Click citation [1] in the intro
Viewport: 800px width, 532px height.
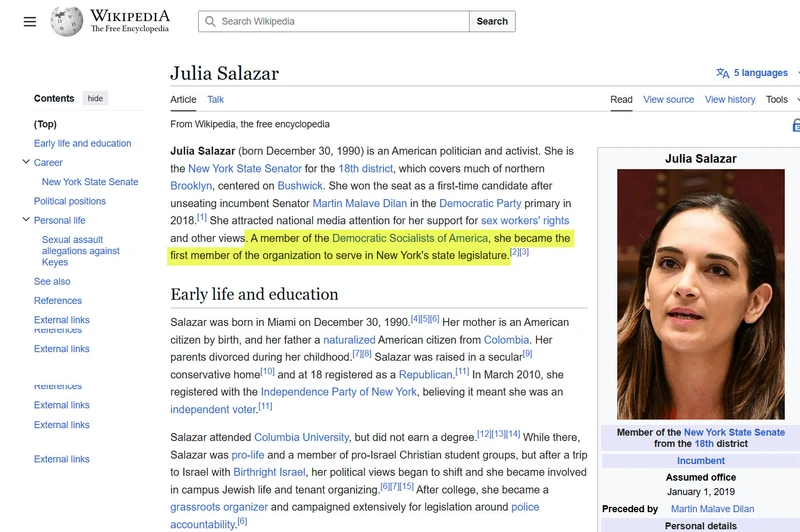click(202, 217)
